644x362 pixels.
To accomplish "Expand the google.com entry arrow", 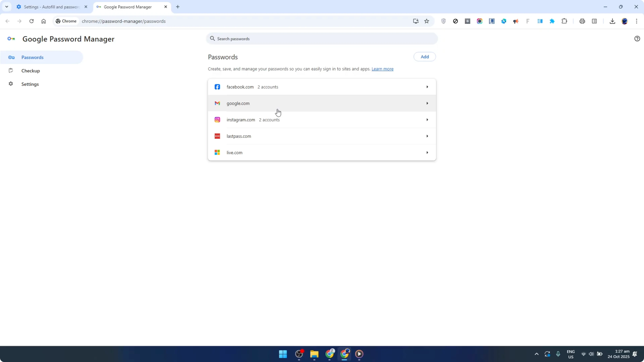I will tap(427, 103).
